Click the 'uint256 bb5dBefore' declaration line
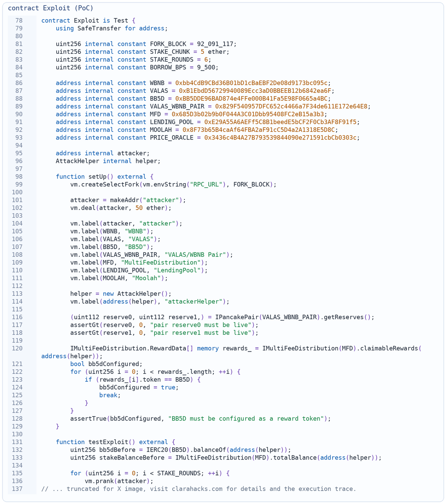The image size is (446, 504). [181, 450]
